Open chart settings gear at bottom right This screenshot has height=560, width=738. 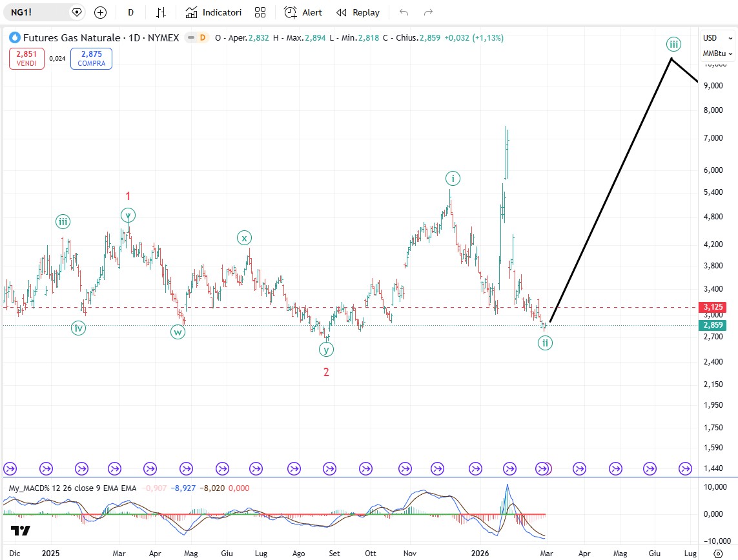coord(717,553)
